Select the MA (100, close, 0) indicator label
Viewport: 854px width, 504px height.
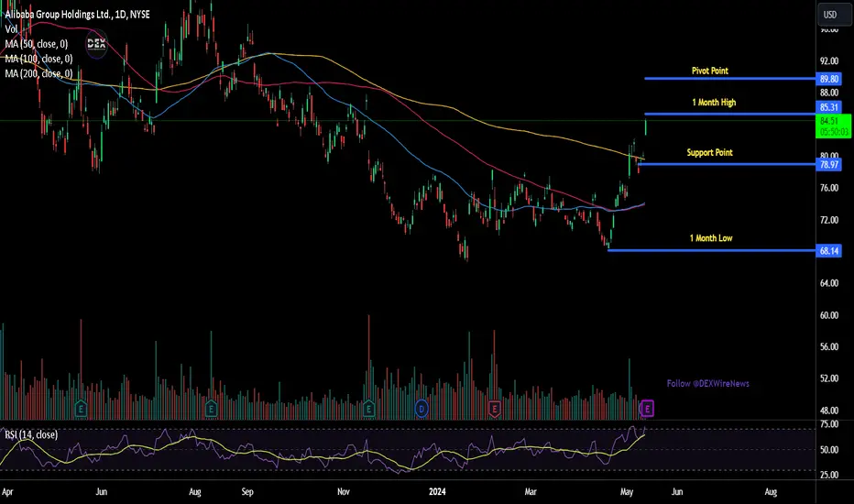tap(38, 59)
